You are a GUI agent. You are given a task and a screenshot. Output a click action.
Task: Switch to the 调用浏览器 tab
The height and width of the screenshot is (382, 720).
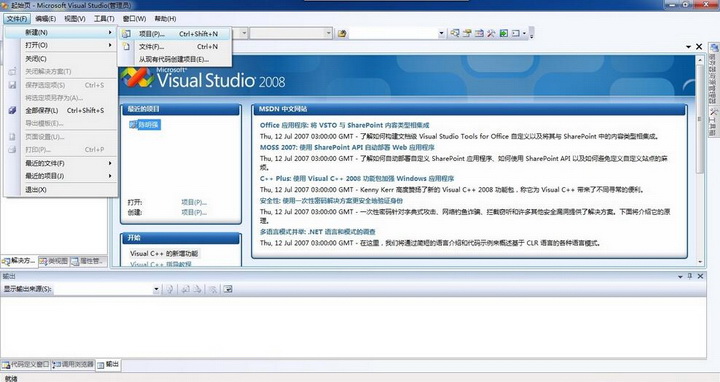pos(73,365)
